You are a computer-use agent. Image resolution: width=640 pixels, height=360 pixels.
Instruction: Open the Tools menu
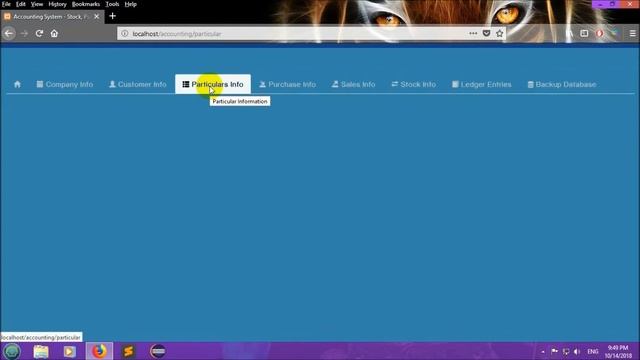[x=112, y=4]
